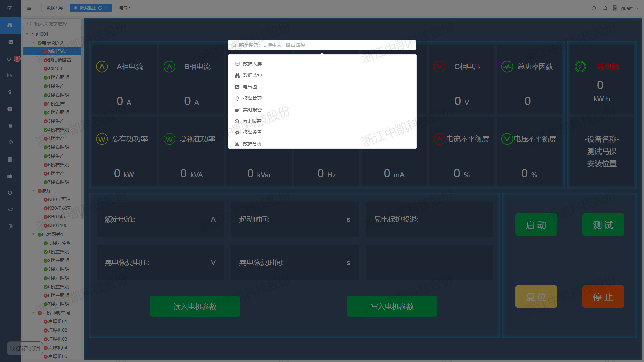644x362 pixels.
Task: Click the notification bell in top bar
Action: click(x=605, y=8)
